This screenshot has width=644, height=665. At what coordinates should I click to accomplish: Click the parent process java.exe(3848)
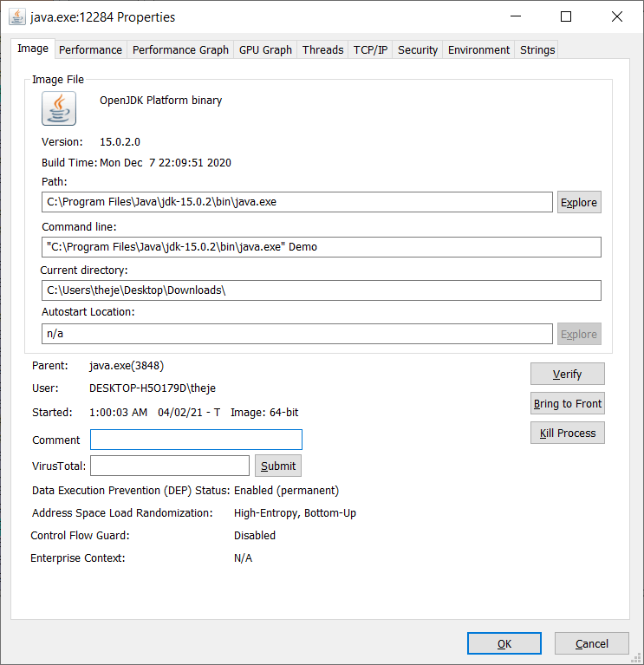127,366
